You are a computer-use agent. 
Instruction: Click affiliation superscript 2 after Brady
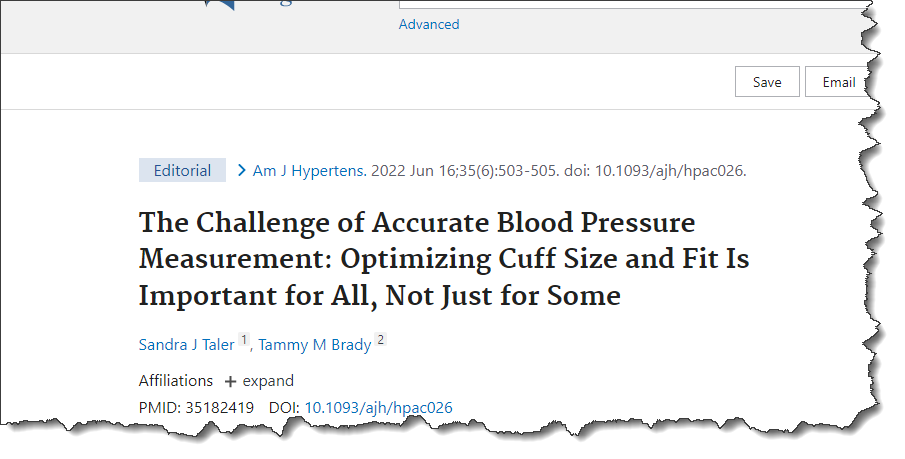coord(380,341)
